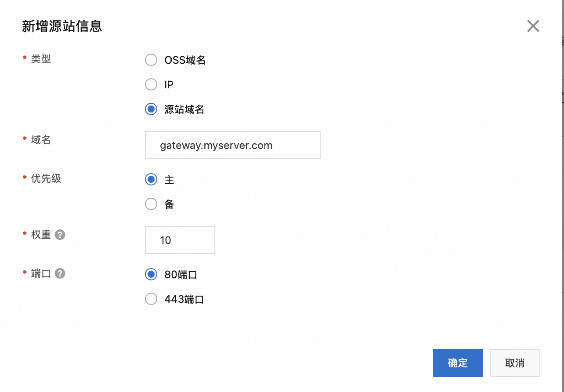Image resolution: width=564 pixels, height=392 pixels.
Task: Click the question mark icon beside 端口
Action: [x=60, y=273]
